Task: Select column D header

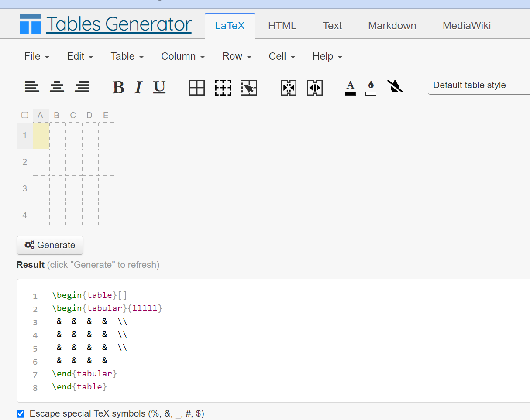Action: coord(89,116)
